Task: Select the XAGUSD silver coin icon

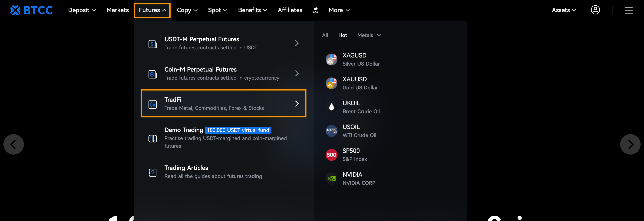Action: point(331,59)
